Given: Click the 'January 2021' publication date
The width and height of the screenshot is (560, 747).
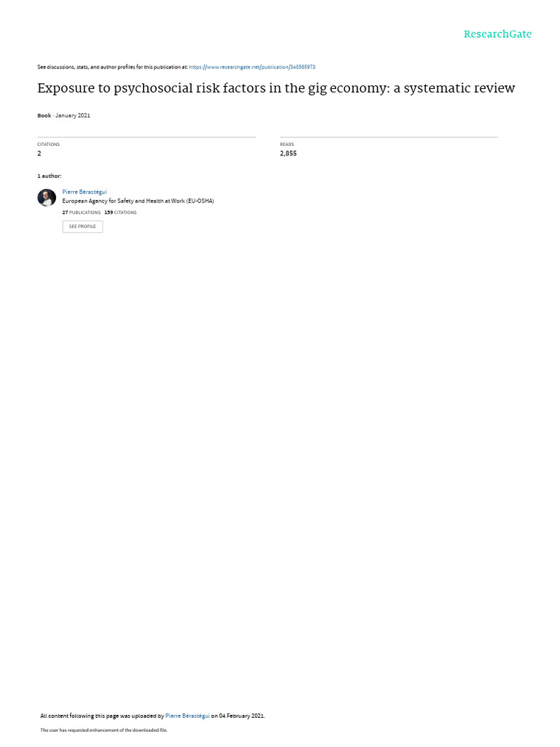Looking at the screenshot, I should tap(73, 115).
